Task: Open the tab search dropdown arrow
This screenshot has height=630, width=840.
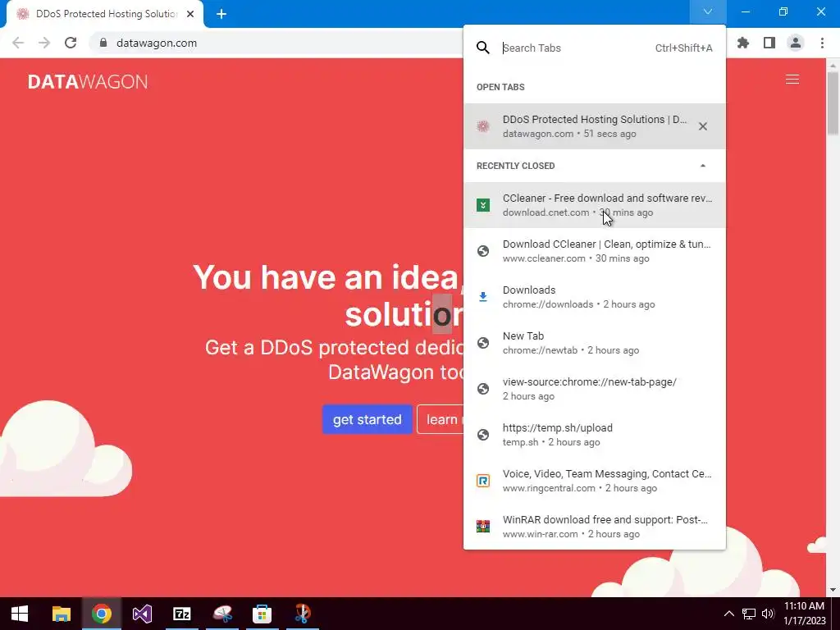Action: 707,11
